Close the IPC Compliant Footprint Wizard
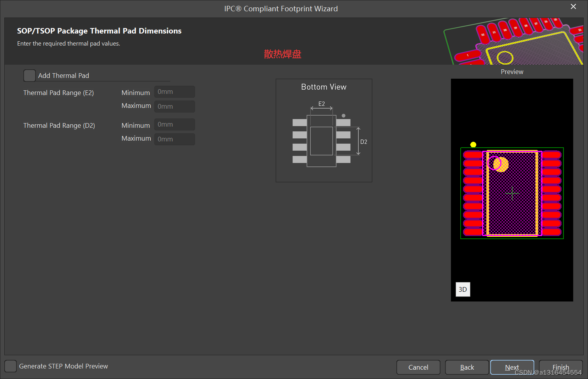Image resolution: width=588 pixels, height=379 pixels. [573, 7]
